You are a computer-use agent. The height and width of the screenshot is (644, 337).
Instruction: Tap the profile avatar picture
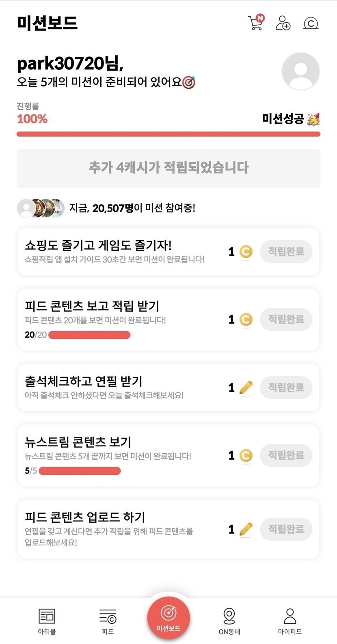click(300, 71)
